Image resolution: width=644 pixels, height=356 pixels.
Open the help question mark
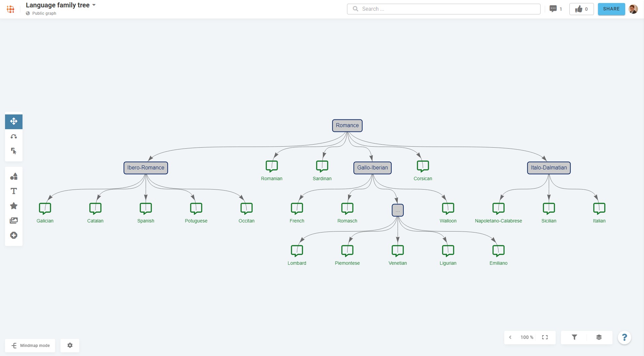625,337
